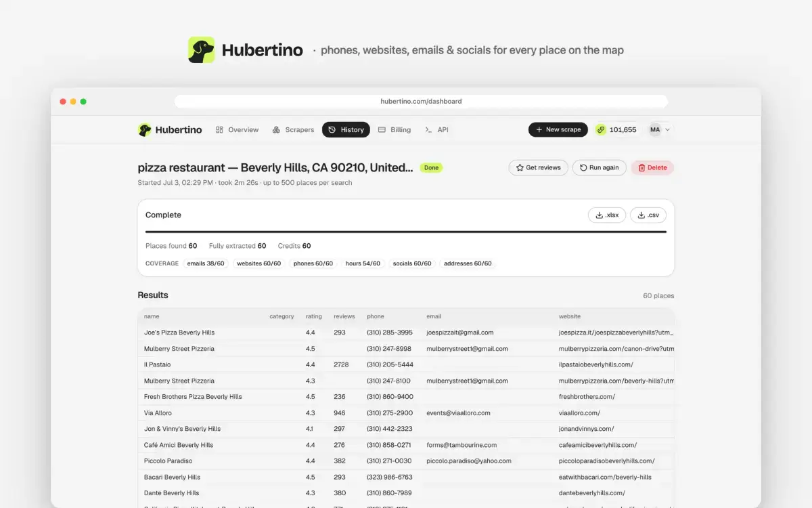Click website ilpastaiobeverlyhills.com/
Screen dimensions: 812x508
pyautogui.click(x=596, y=364)
